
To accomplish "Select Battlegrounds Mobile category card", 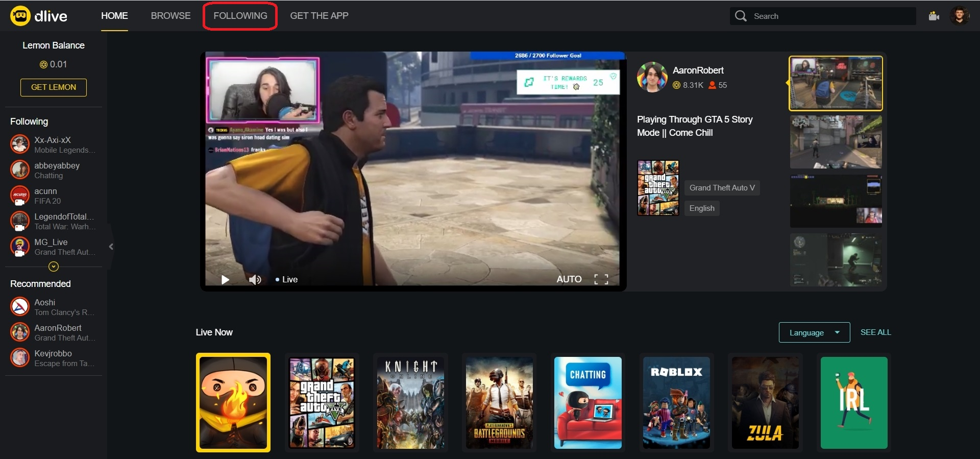I will click(499, 403).
